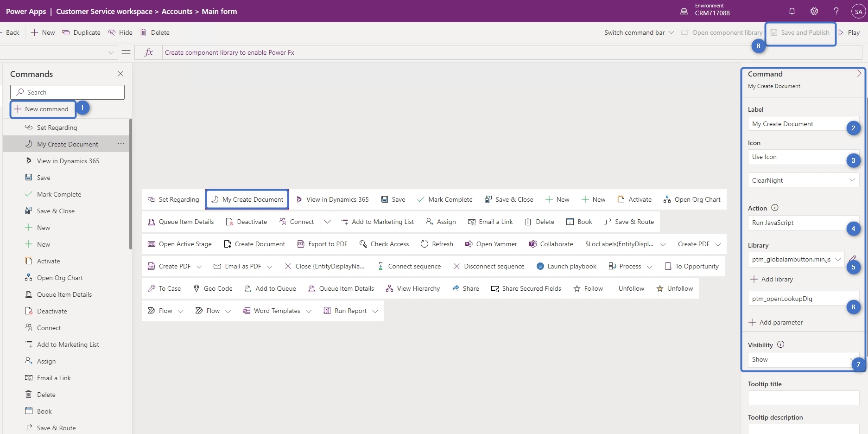The image size is (868, 434).
Task: Select Add to Marketing List in list
Action: (66, 345)
